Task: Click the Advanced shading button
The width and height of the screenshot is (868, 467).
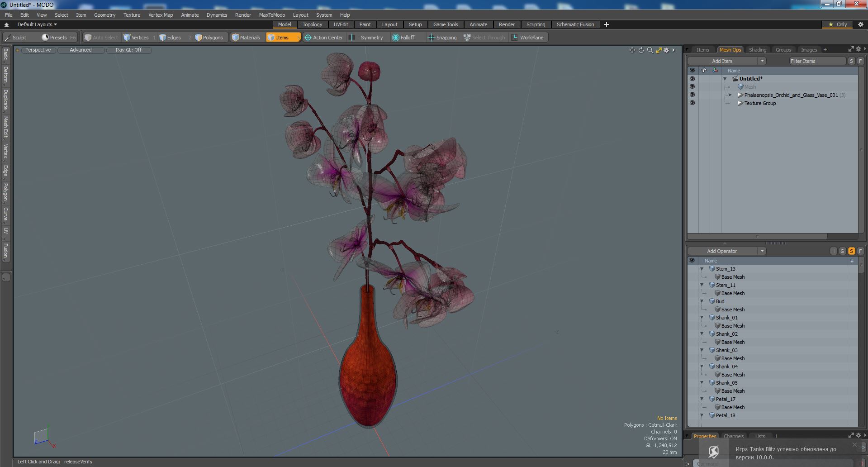Action: (81, 50)
